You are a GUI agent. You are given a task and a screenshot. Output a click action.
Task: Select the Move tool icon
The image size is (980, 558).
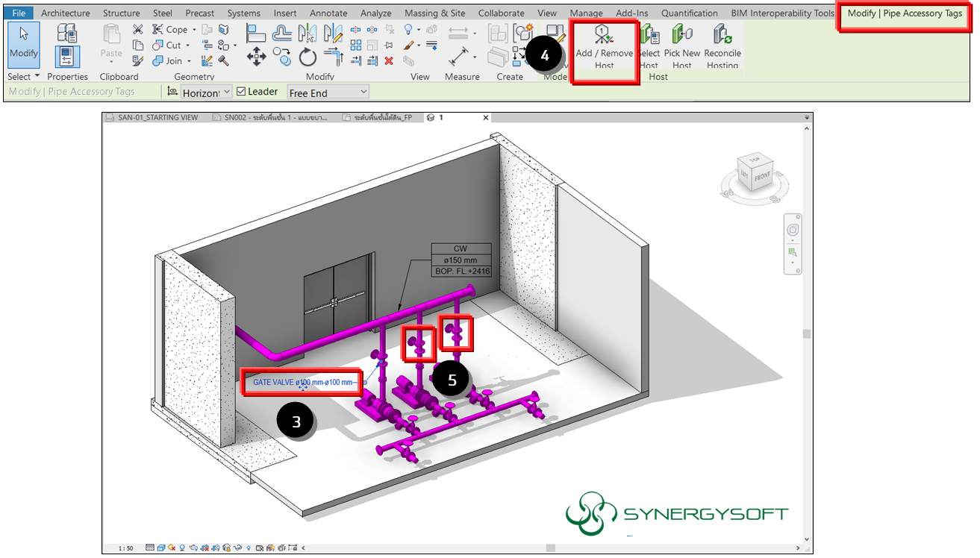pyautogui.click(x=256, y=57)
